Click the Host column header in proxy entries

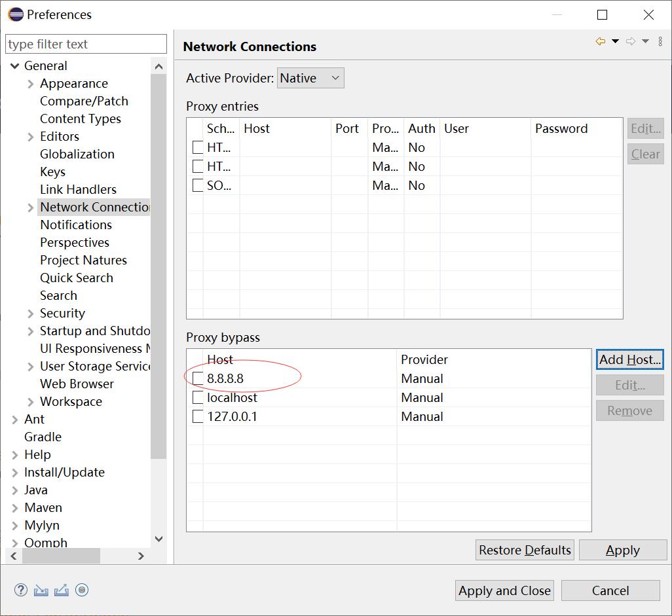[x=286, y=128]
